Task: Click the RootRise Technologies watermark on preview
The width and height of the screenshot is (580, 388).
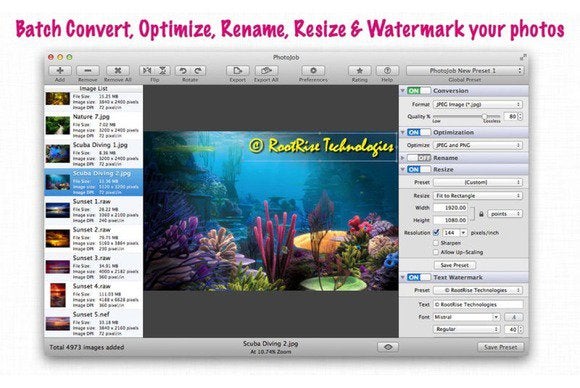Action: pos(321,146)
